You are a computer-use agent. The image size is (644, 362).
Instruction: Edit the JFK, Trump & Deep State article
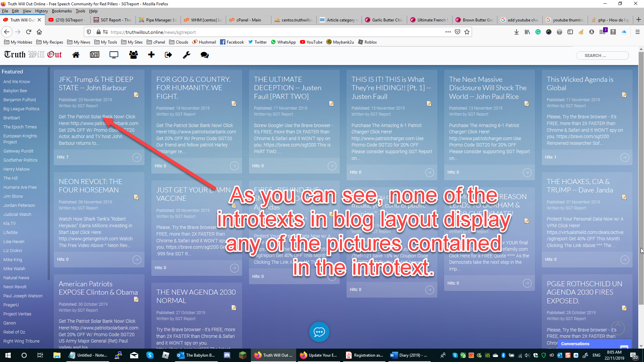(136, 95)
